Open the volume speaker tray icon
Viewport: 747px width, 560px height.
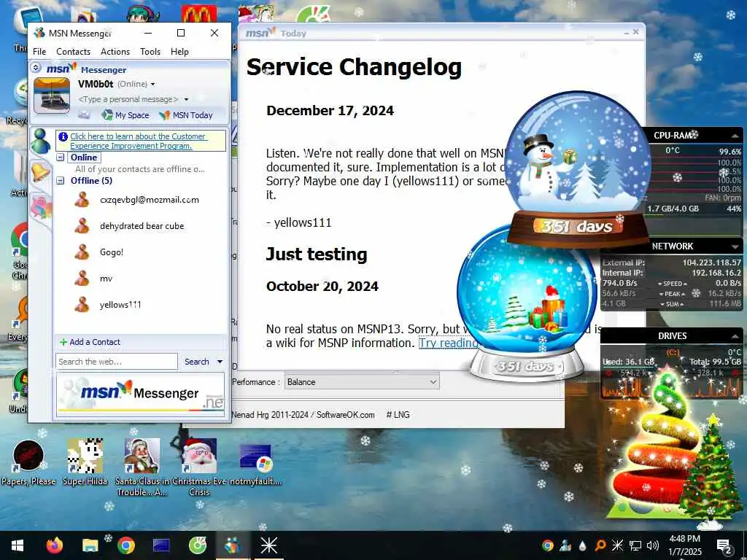653,545
